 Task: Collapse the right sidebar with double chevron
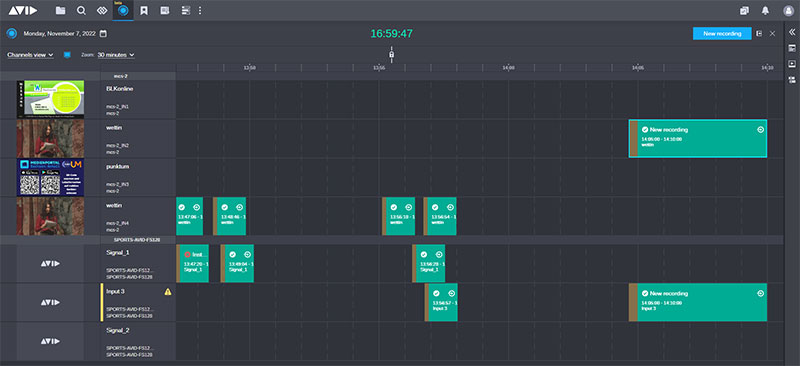coord(792,32)
